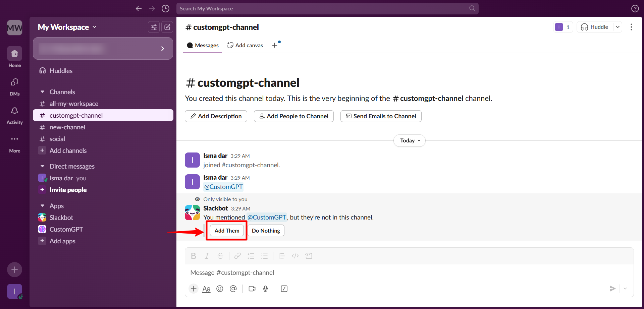Open slash command shortcuts

(x=284, y=289)
